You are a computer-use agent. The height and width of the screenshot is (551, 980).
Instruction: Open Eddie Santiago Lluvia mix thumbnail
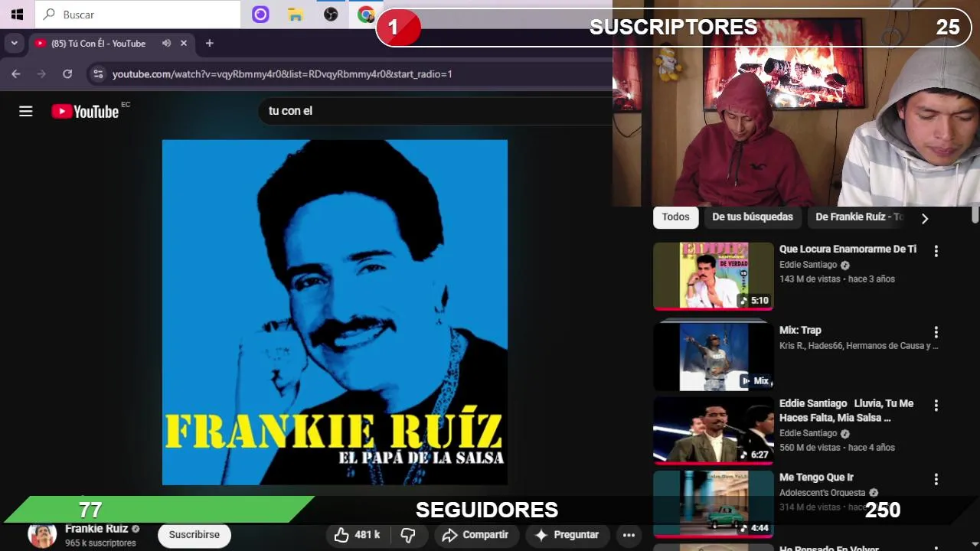714,431
